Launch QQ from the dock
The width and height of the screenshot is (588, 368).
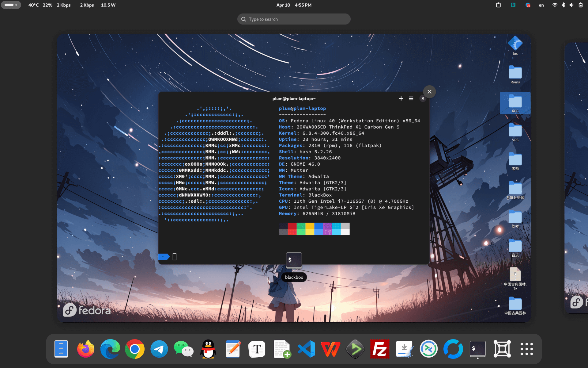tap(208, 349)
